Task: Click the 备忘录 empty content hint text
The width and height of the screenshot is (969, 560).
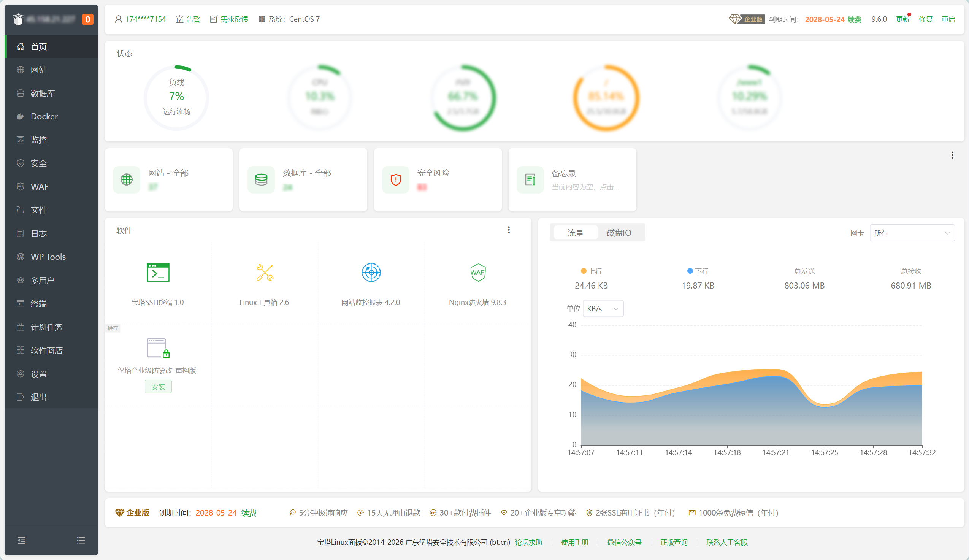Action: (x=585, y=187)
